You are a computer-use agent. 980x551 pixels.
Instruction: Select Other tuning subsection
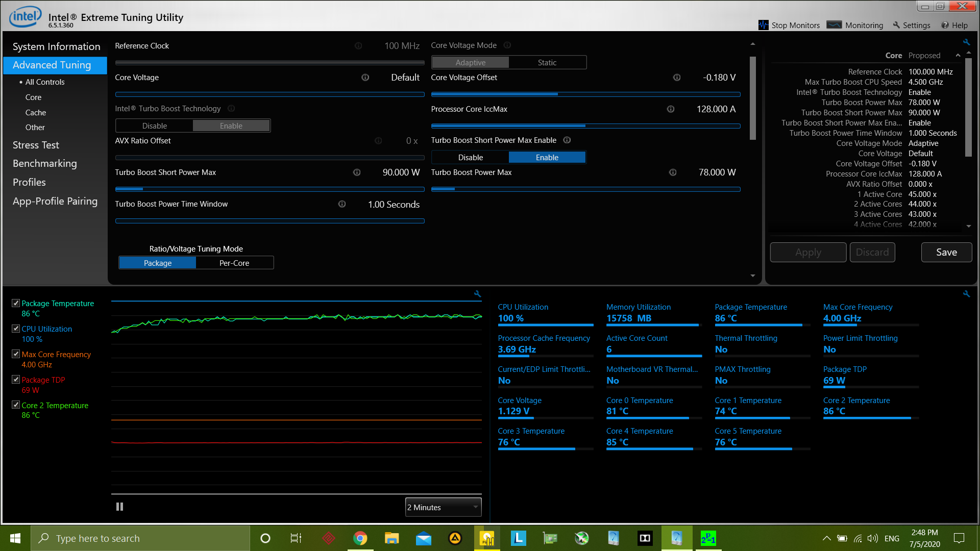pyautogui.click(x=35, y=127)
